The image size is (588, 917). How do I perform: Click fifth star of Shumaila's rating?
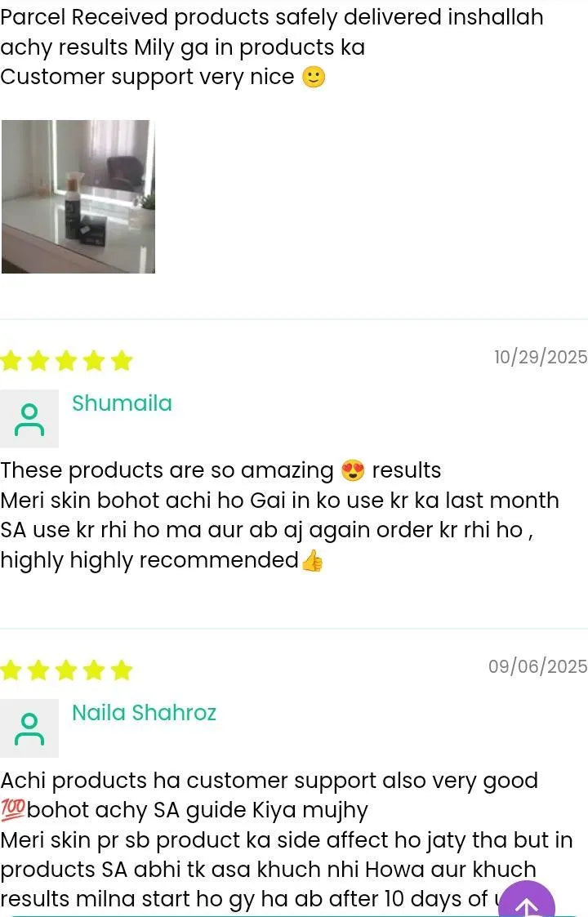pos(121,361)
